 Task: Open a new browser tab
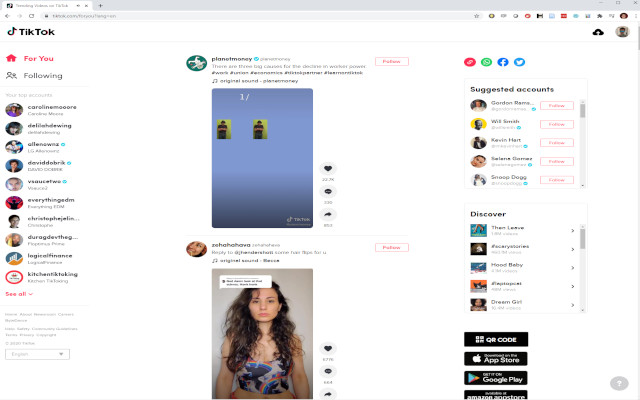point(100,6)
